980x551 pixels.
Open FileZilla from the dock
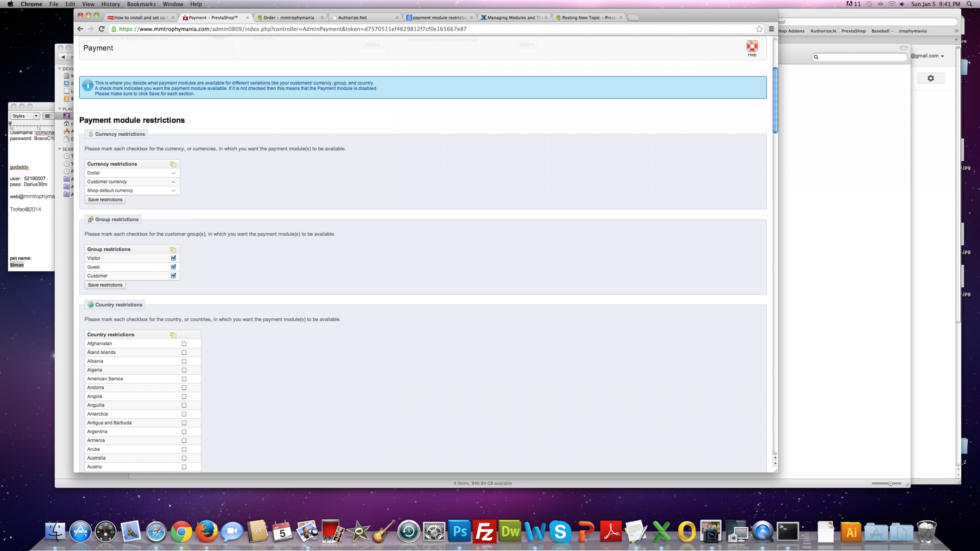point(484,532)
